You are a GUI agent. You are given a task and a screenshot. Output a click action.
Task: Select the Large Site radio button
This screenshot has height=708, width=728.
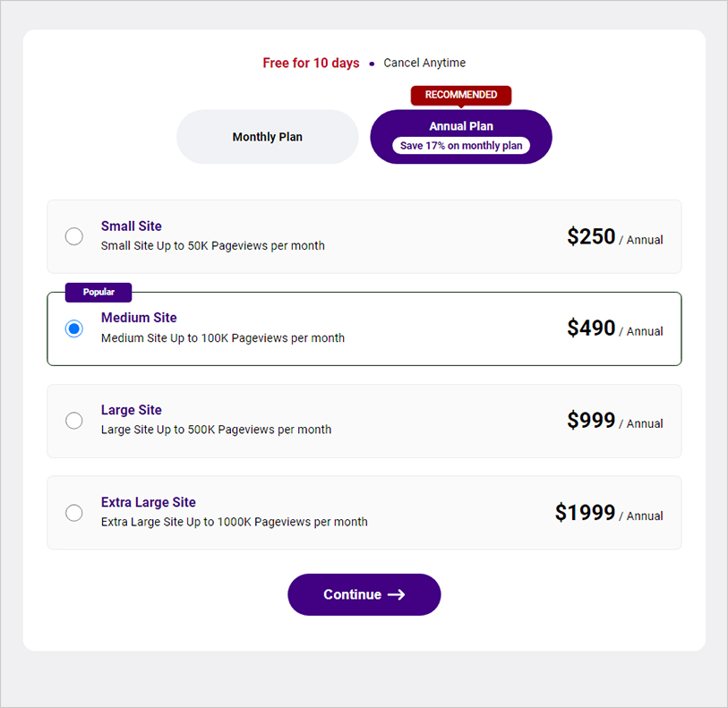coord(73,421)
